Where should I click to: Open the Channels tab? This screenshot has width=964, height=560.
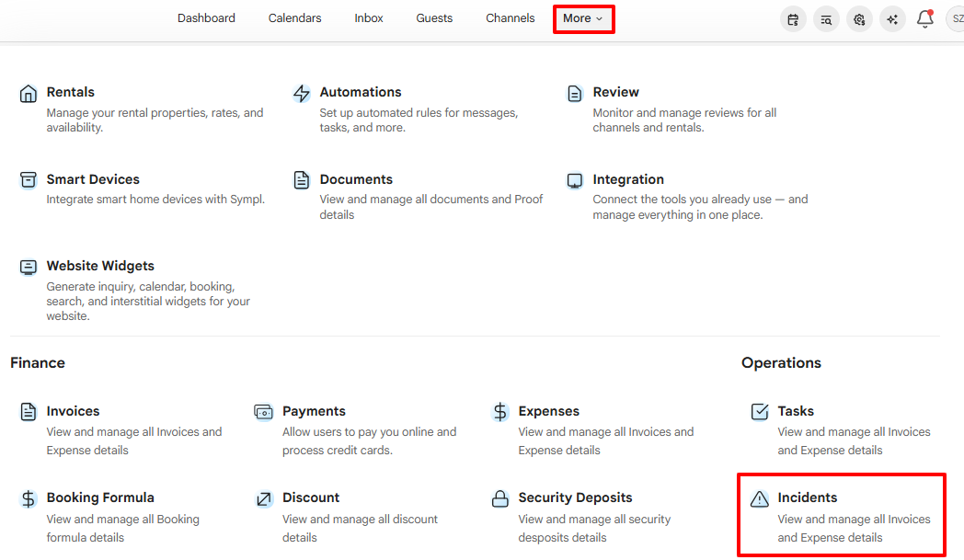pyautogui.click(x=511, y=18)
